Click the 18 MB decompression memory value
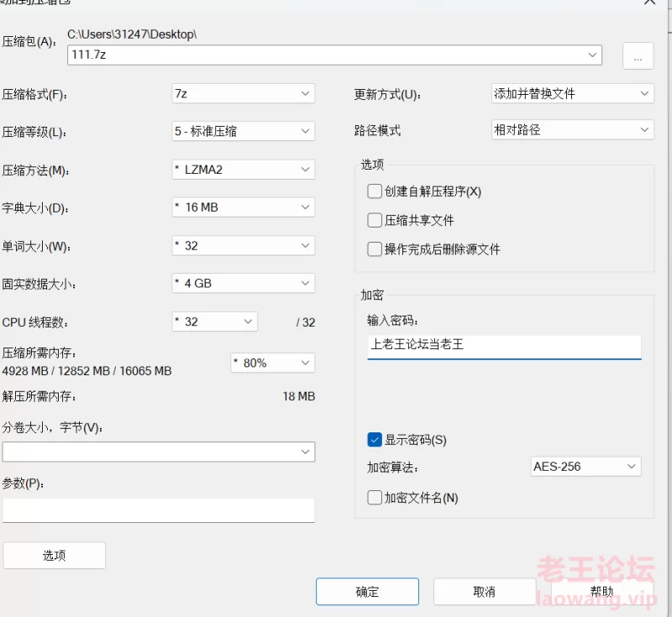672x617 pixels. coord(299,396)
